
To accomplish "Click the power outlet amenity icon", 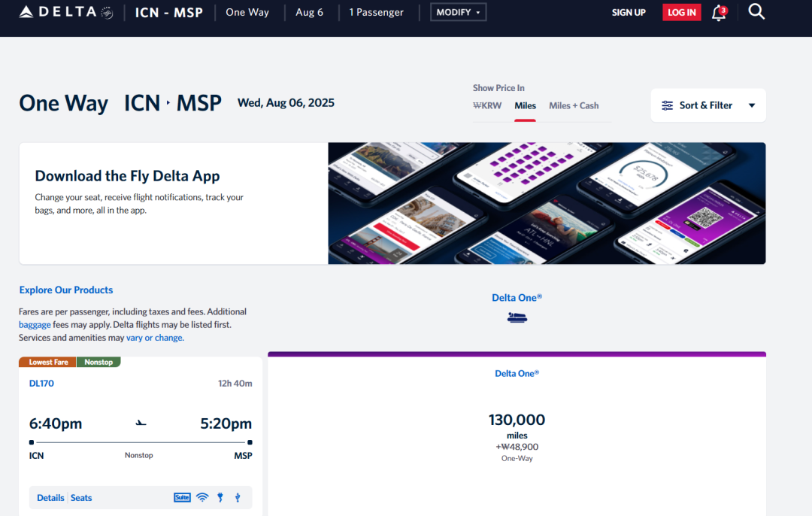I will point(220,497).
